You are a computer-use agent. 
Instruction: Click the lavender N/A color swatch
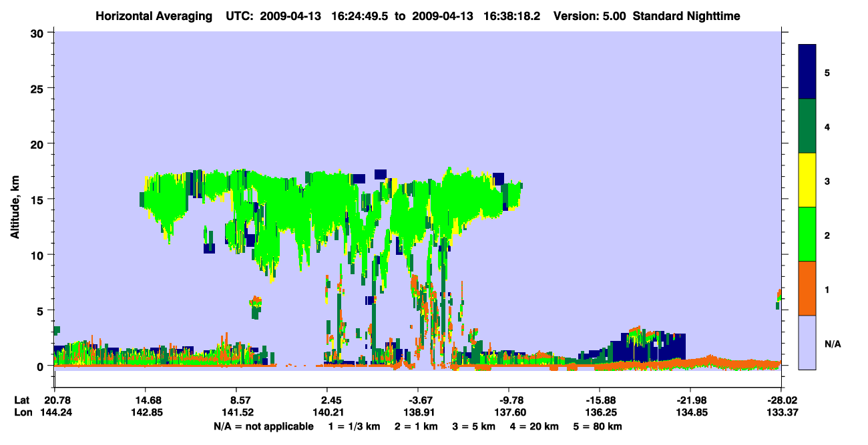[x=807, y=342]
